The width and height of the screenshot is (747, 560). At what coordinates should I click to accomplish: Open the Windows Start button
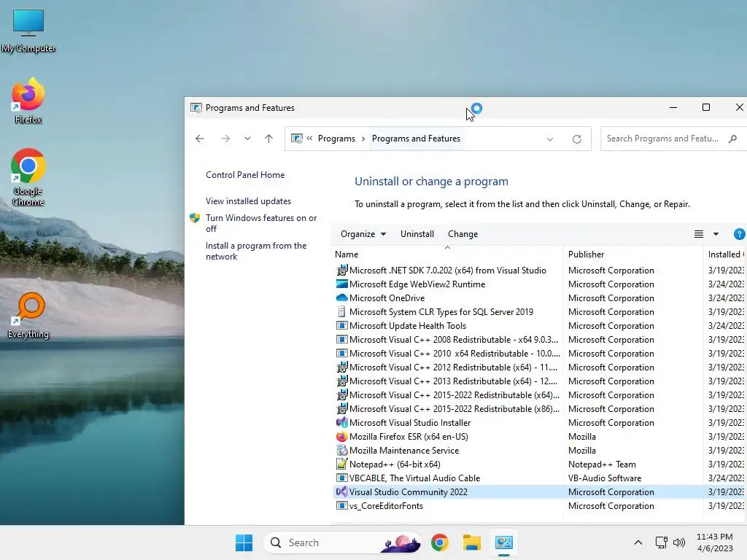point(244,542)
